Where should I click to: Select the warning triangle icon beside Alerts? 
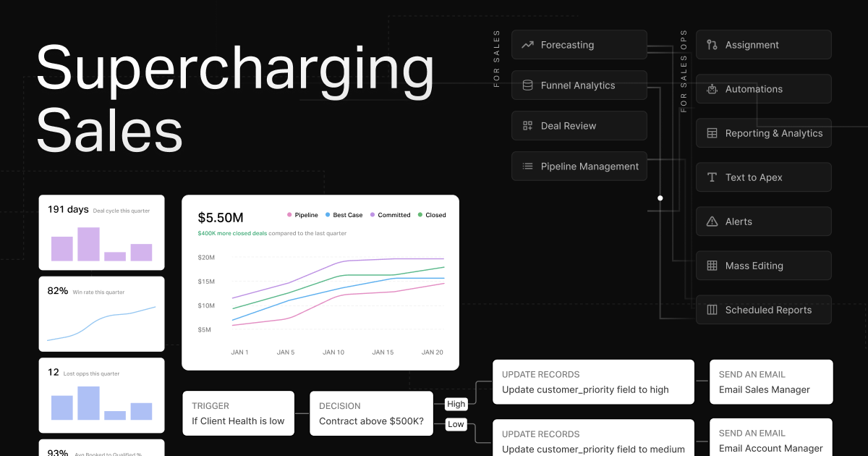(710, 221)
